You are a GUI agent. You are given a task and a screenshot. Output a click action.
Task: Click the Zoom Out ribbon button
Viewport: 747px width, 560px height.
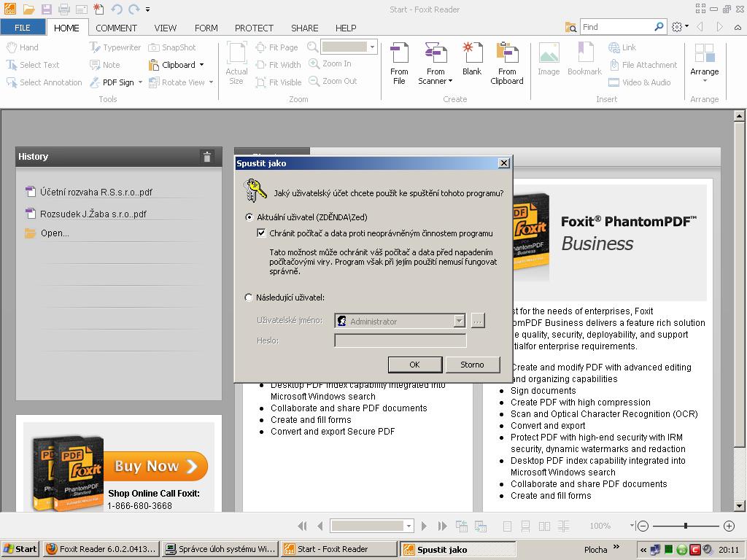333,81
